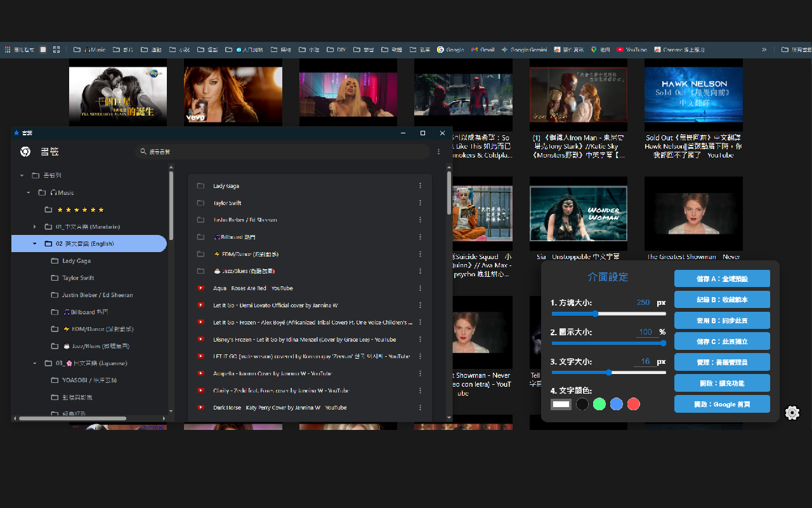Open LET IT GO male version bookmark row
Viewport: 812px width, 508px height.
[310, 356]
